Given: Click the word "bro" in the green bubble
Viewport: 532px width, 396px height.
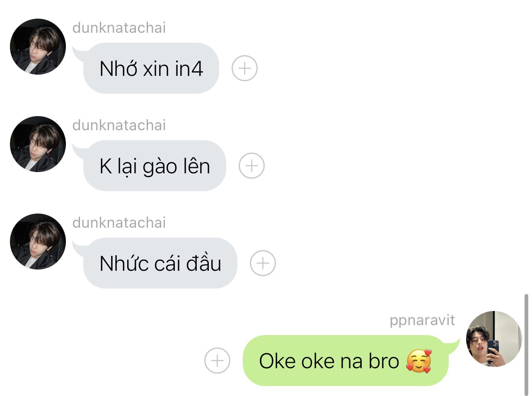Looking at the screenshot, I should (x=384, y=361).
